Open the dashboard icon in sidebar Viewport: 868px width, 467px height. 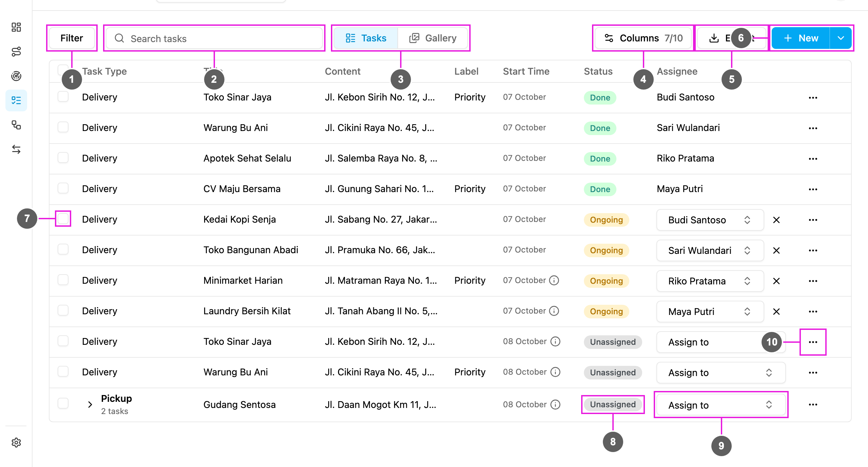pyautogui.click(x=16, y=27)
